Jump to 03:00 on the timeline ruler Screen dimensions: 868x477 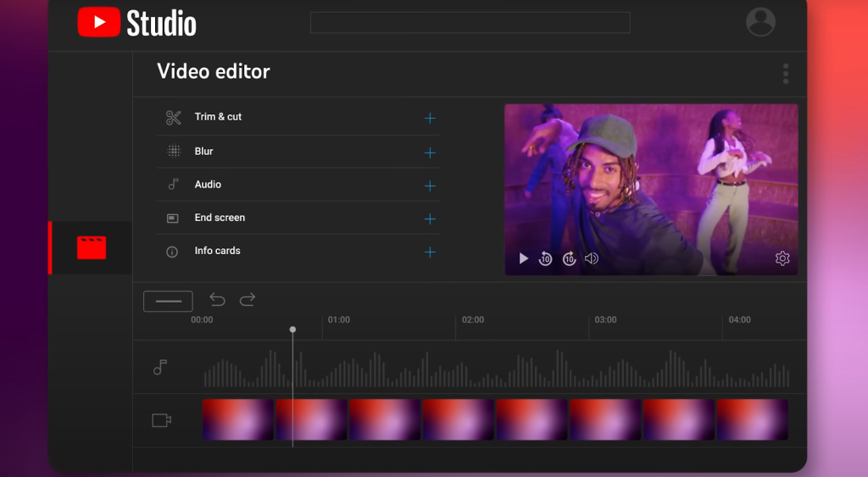(605, 320)
